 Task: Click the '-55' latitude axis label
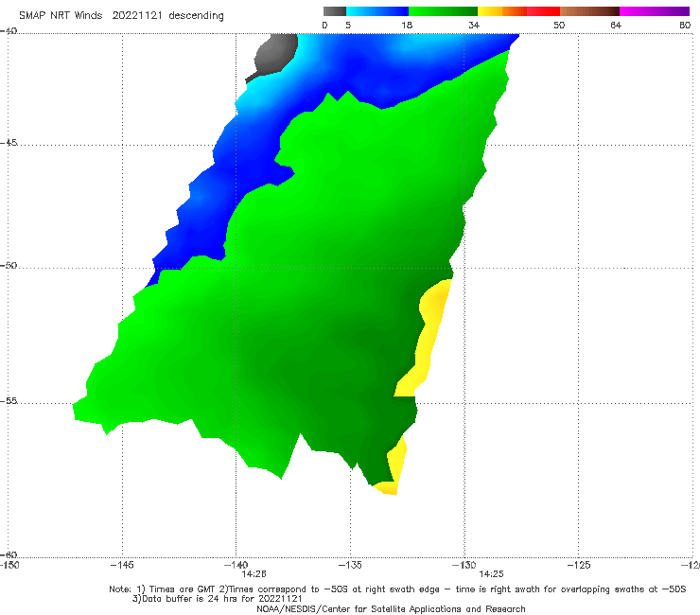[x=9, y=400]
